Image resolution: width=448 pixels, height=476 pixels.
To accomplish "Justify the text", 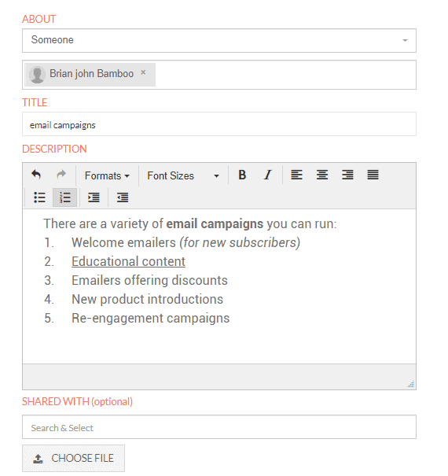I will 373,175.
